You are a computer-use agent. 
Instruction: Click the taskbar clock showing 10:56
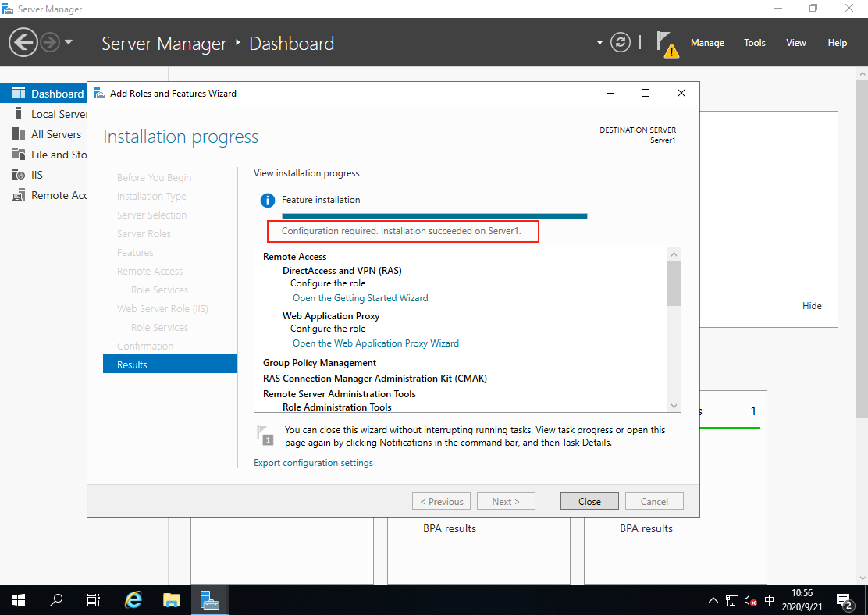802,600
